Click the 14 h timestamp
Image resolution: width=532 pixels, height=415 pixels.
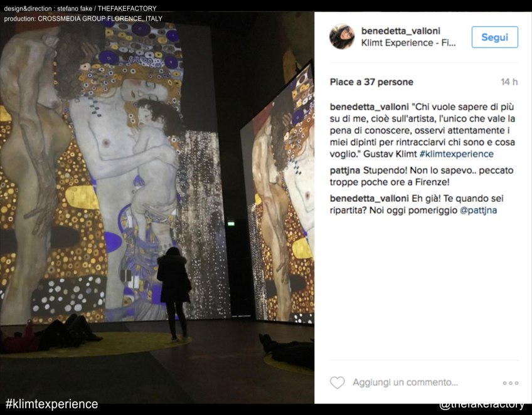(509, 82)
